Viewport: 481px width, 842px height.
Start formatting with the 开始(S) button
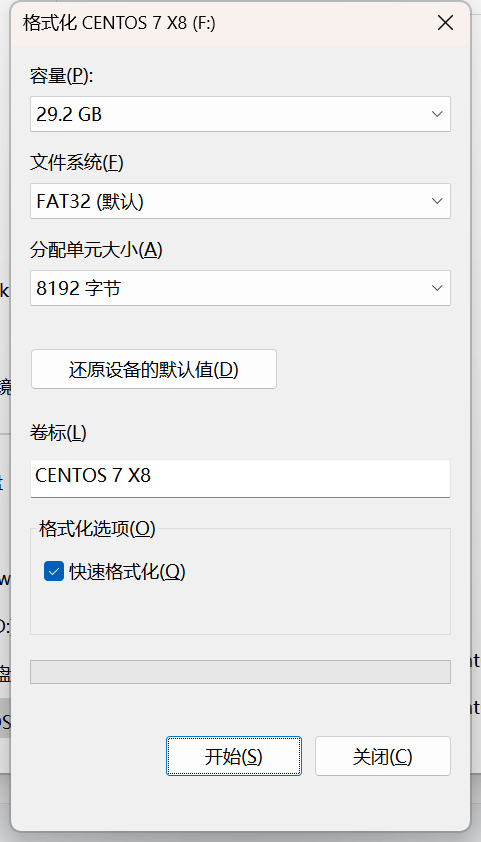(234, 756)
